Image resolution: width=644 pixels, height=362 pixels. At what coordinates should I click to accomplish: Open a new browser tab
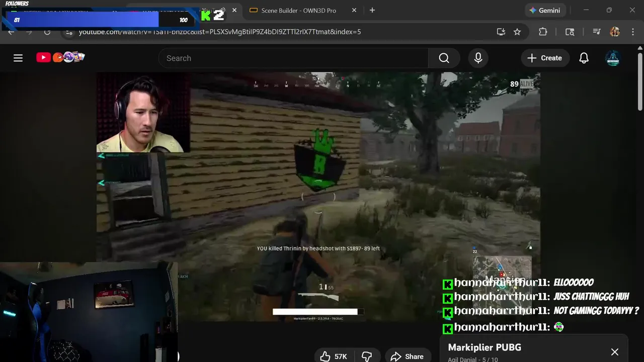(372, 10)
